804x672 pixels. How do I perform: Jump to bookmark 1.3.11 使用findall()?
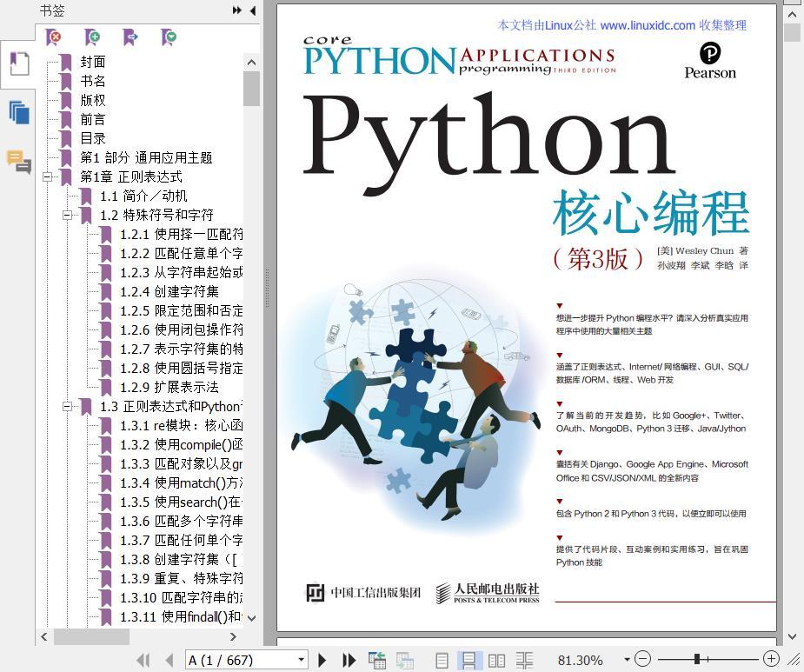[x=182, y=616]
